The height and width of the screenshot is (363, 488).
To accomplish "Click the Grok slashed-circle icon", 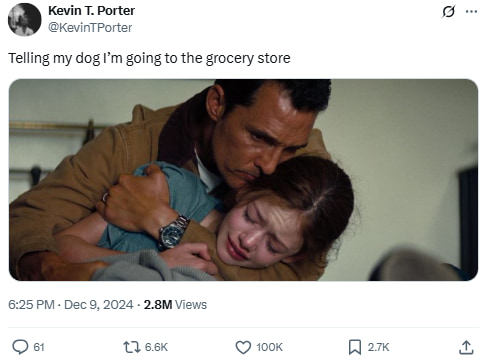I will tap(448, 12).
